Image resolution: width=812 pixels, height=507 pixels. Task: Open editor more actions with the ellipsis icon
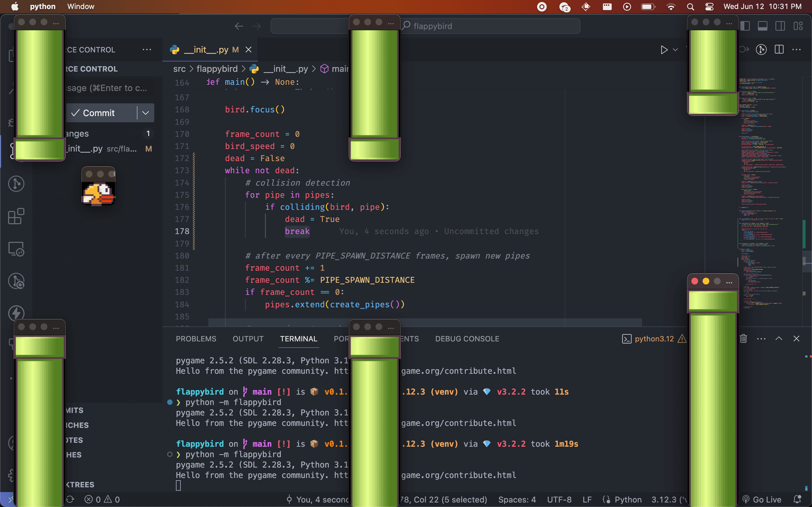pos(796,50)
